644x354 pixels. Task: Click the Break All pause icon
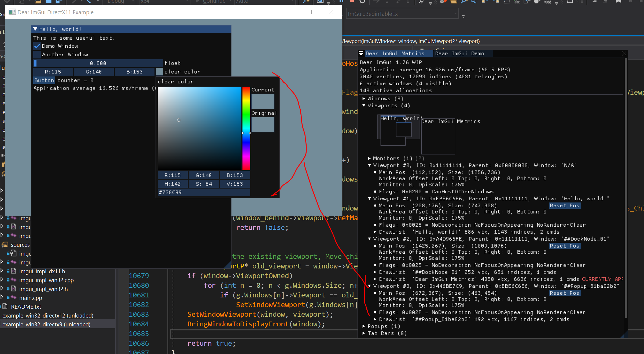(x=341, y=2)
